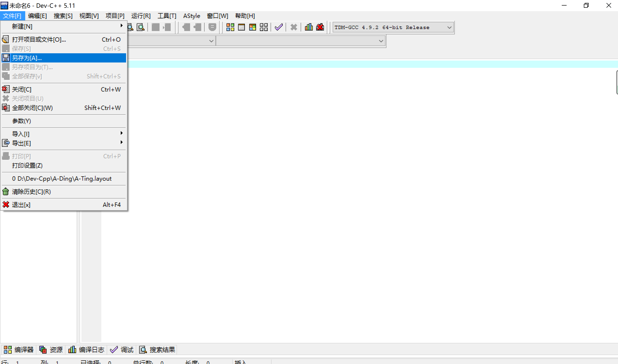Click the Delete profiling information icon
The width and height of the screenshot is (618, 364).
pyautogui.click(x=320, y=27)
